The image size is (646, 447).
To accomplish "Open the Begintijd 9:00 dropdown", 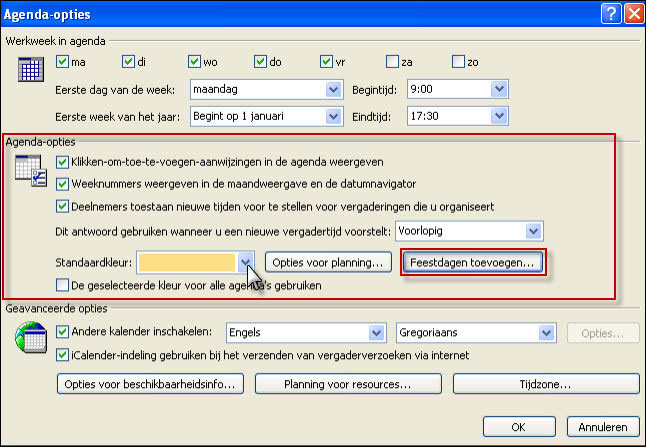I will coord(458,89).
